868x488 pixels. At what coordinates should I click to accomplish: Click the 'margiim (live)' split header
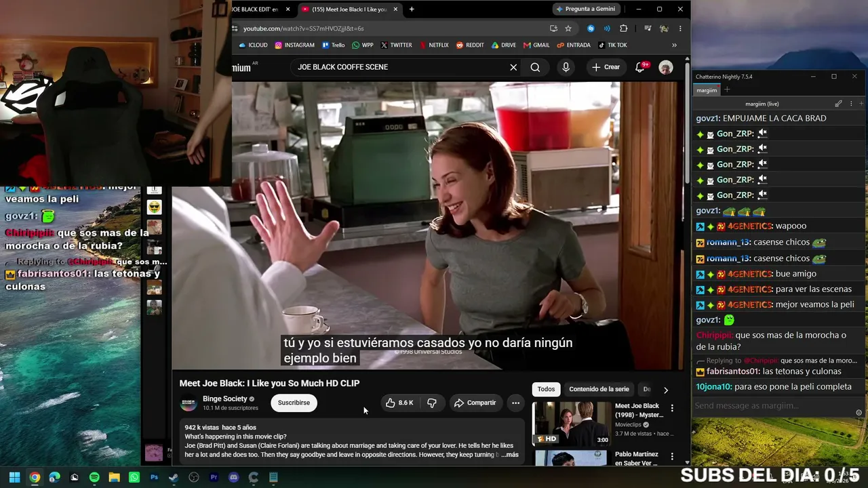[x=762, y=104]
